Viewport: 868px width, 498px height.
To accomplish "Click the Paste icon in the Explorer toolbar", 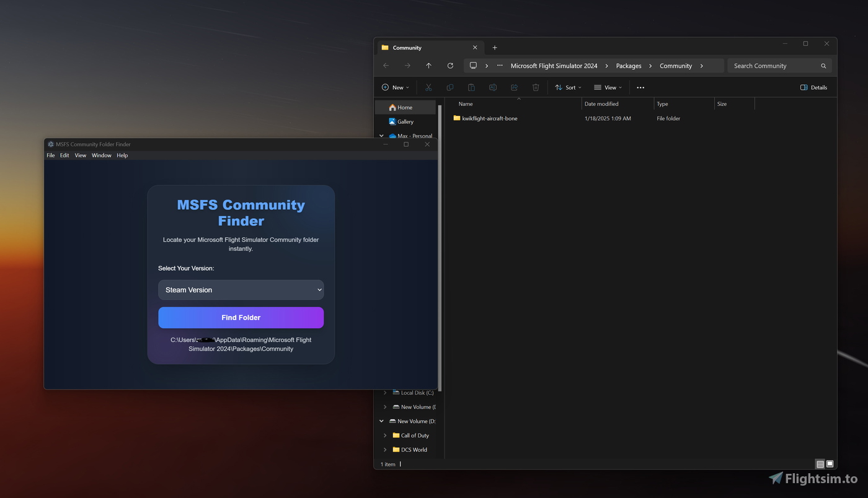I will tap(471, 87).
